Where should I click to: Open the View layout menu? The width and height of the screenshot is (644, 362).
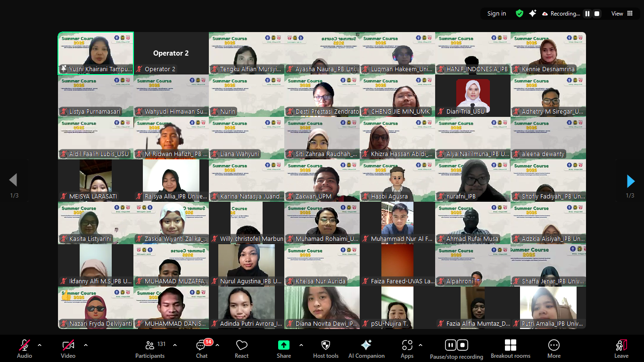click(622, 14)
